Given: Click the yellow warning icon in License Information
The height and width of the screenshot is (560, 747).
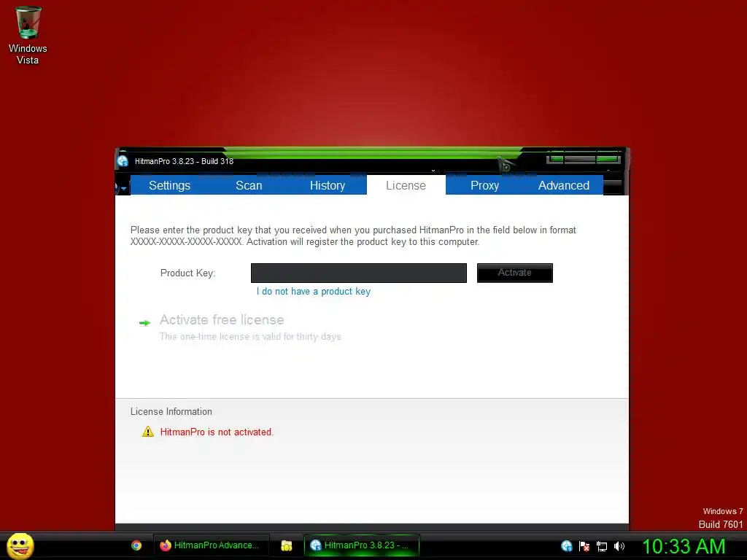Looking at the screenshot, I should [x=148, y=432].
